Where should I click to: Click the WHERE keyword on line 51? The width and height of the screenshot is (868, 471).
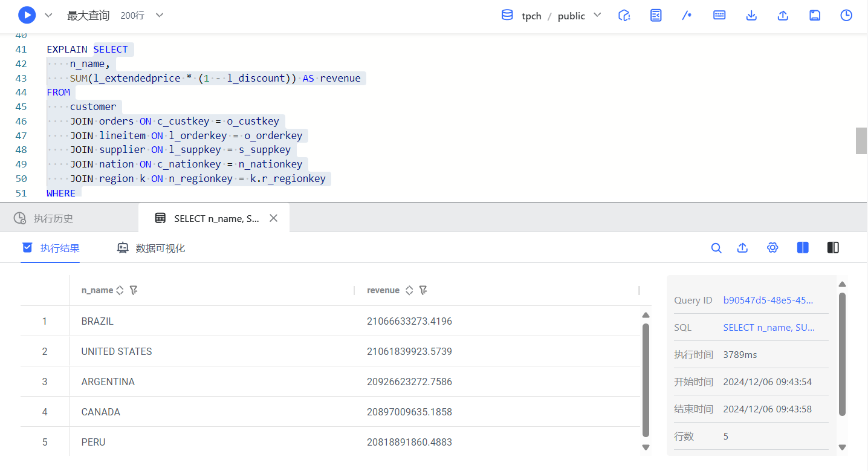click(61, 193)
